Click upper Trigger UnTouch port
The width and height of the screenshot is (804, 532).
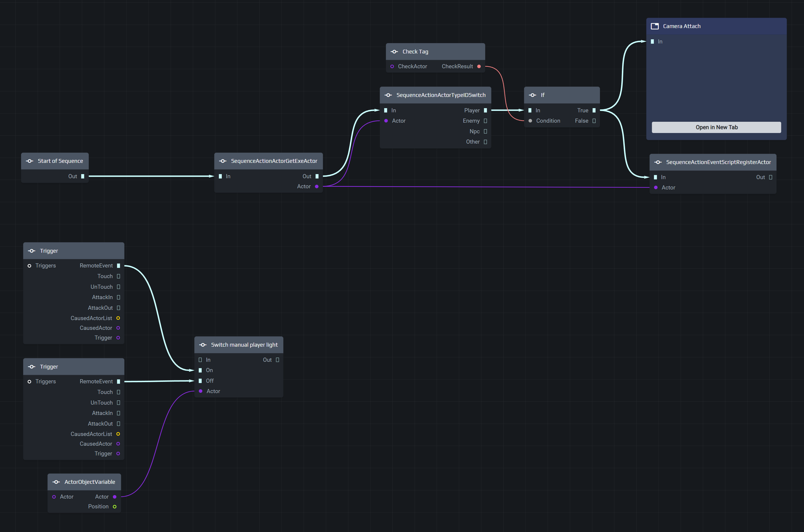point(119,287)
